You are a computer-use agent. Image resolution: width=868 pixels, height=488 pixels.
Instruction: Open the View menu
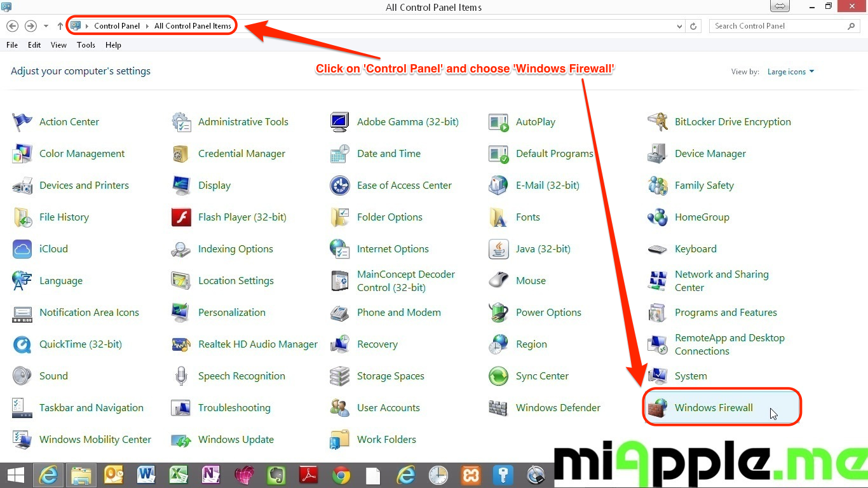[x=58, y=45]
